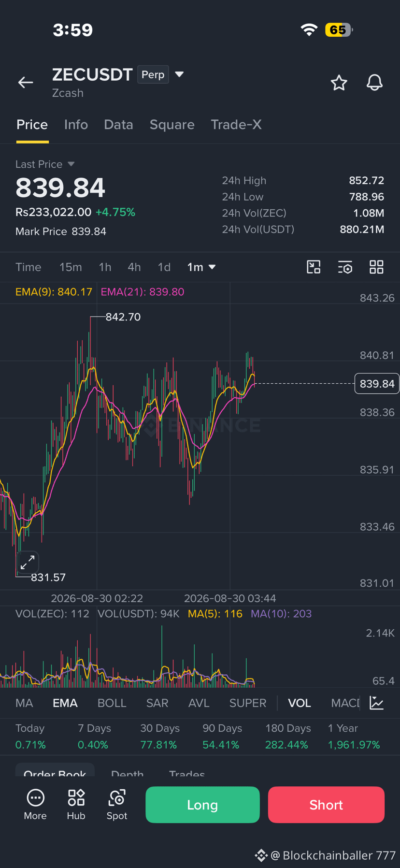Open the Data tab
Image resolution: width=400 pixels, height=868 pixels.
coord(118,124)
